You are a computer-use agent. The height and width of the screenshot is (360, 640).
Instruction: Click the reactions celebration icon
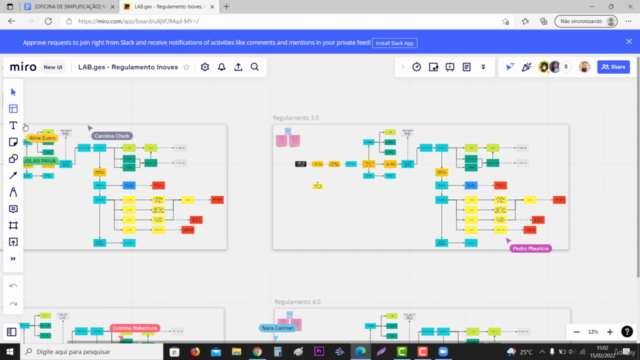point(527,67)
